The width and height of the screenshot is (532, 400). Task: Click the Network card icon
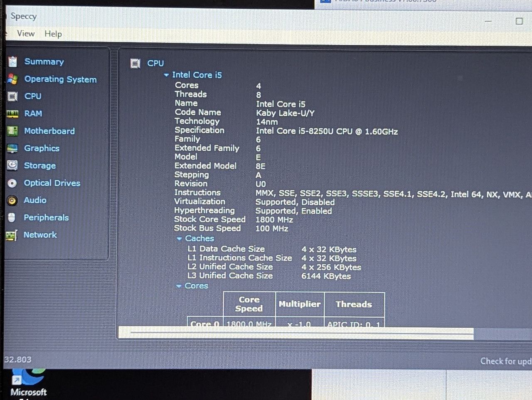[x=11, y=236]
